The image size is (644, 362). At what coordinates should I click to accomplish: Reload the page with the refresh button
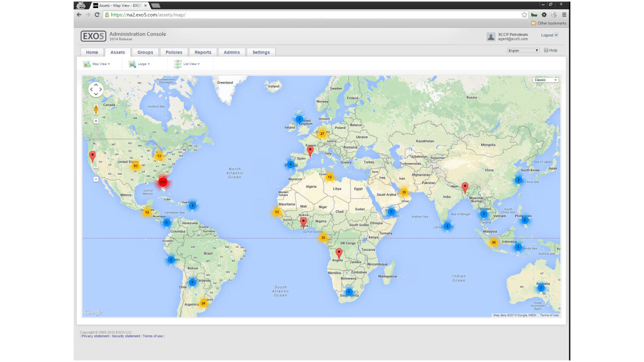pyautogui.click(x=97, y=14)
